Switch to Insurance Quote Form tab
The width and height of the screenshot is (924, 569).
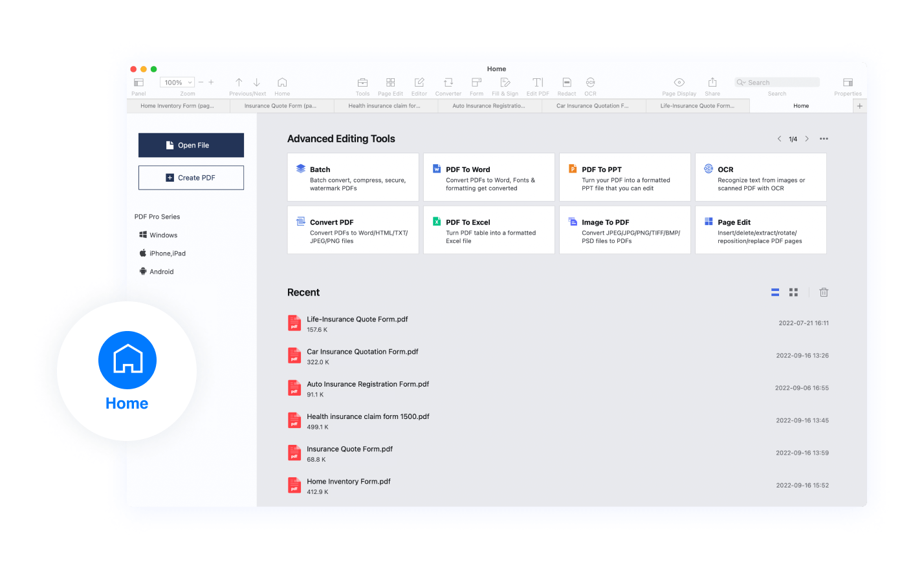coord(281,106)
